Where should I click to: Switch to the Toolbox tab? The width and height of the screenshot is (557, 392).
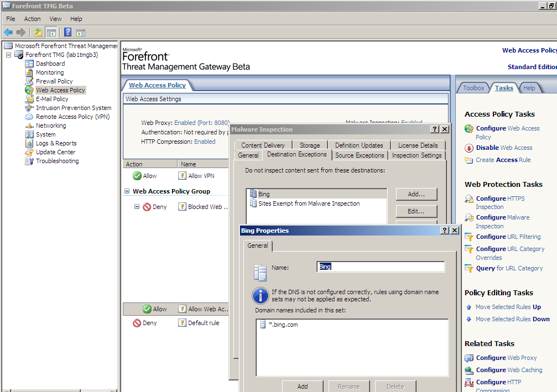coord(473,88)
